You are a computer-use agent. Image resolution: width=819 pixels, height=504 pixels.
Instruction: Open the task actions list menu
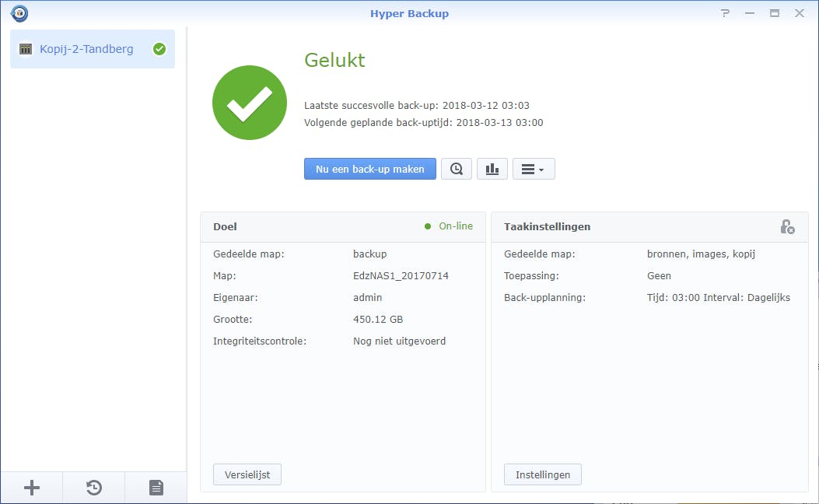tap(528, 169)
